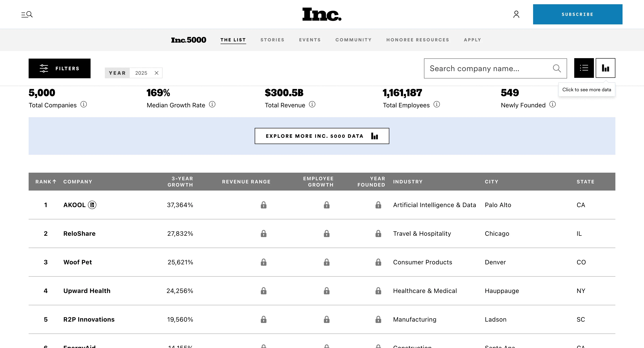Open the Filters panel
Image resolution: width=644 pixels, height=348 pixels.
click(59, 68)
